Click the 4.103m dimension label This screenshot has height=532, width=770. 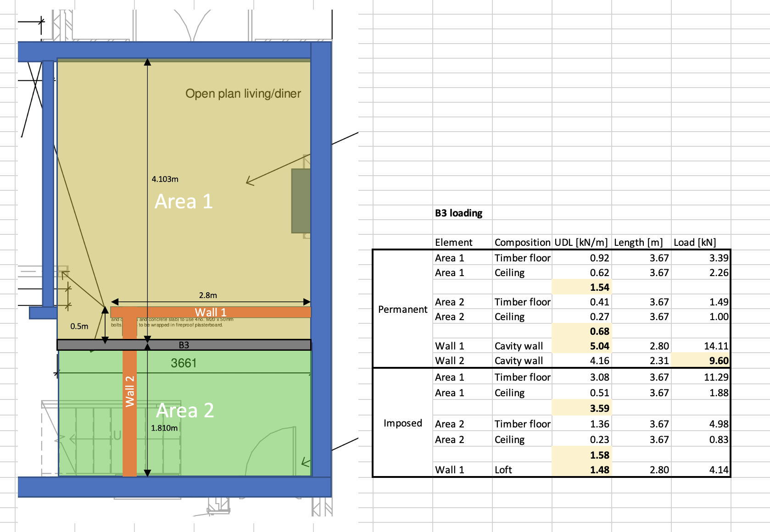tap(165, 179)
